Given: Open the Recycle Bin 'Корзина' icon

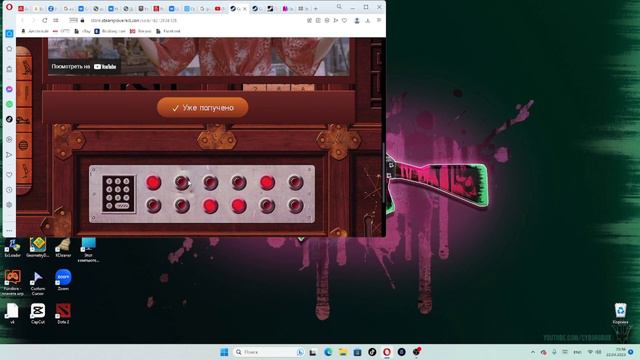Looking at the screenshot, I should click(x=620, y=313).
